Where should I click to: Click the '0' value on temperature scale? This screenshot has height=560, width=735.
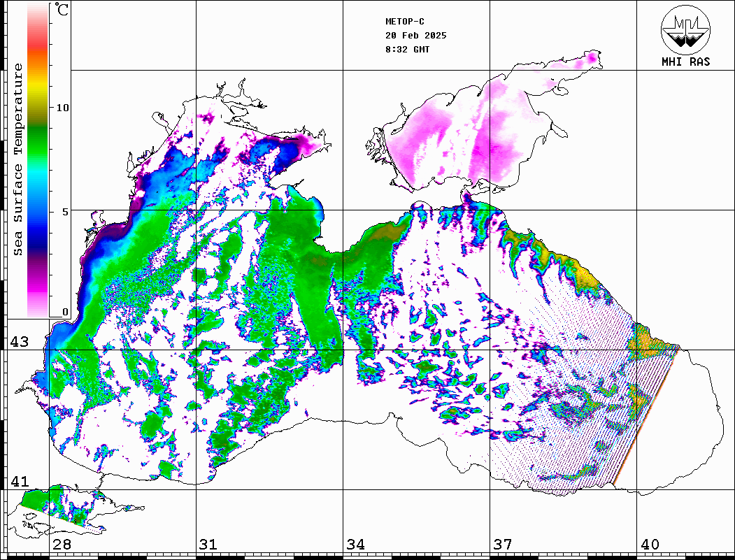65,312
